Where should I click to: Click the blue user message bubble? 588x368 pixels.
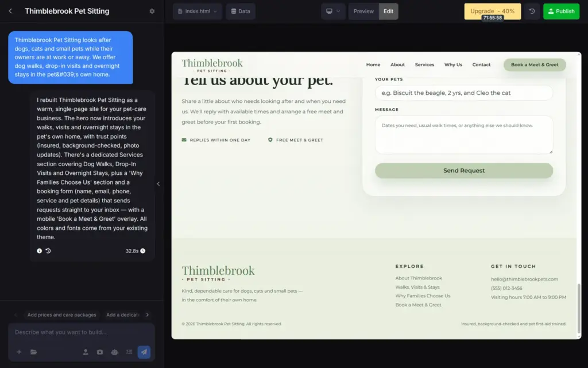[71, 57]
